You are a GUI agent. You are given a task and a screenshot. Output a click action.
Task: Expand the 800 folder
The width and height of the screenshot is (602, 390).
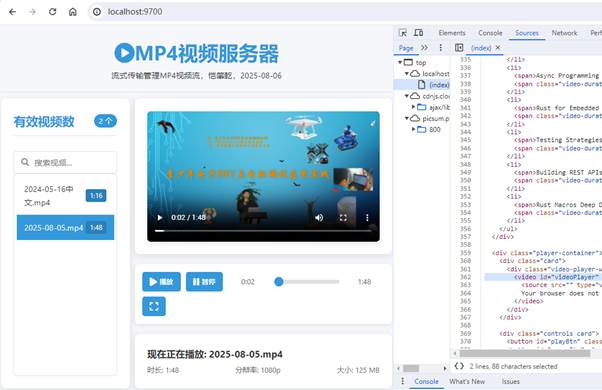413,129
